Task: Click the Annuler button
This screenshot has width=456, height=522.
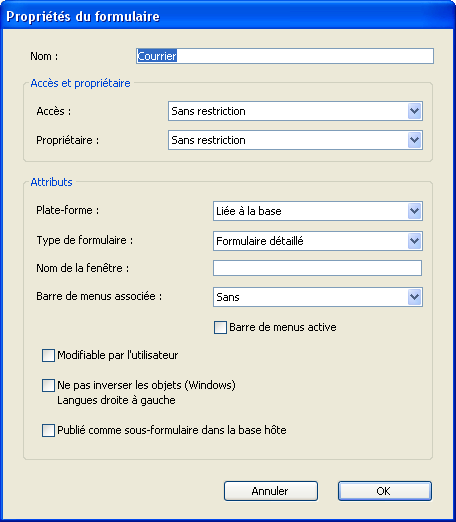Action: point(271,491)
